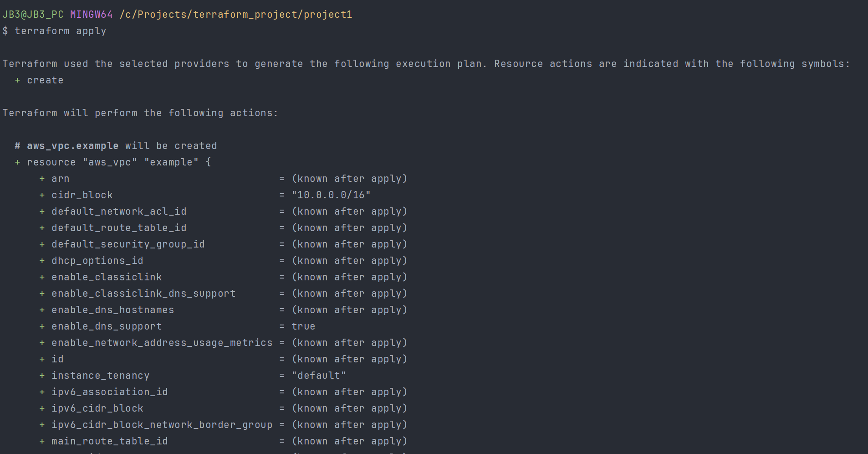This screenshot has height=454, width=868.
Task: Click the "+ create" symbol legend line
Action: tap(39, 80)
